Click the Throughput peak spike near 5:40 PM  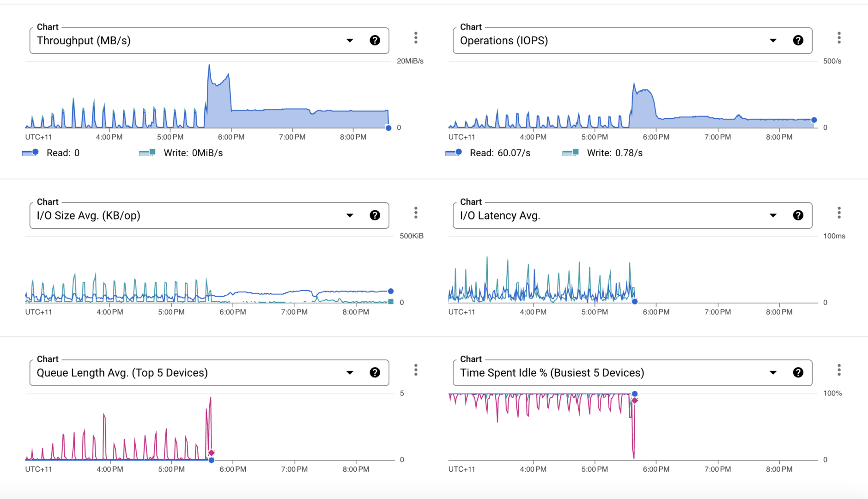pos(209,65)
